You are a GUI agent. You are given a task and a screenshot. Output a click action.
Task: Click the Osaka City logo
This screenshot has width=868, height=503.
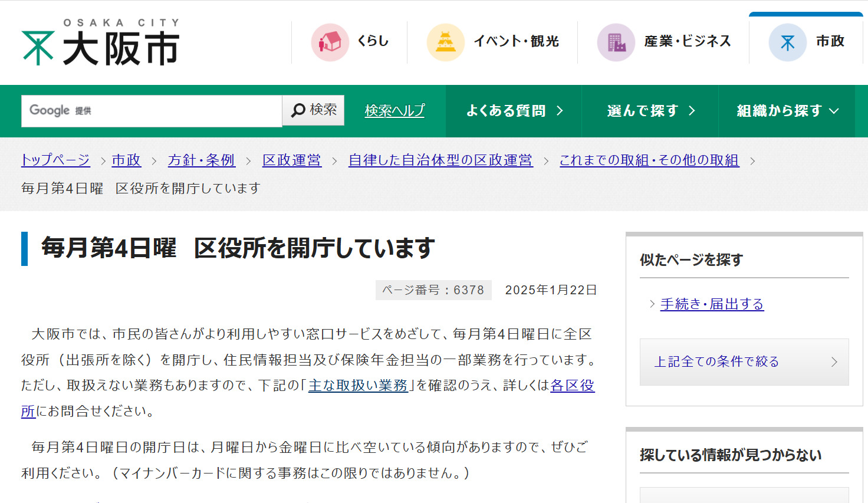click(x=100, y=42)
